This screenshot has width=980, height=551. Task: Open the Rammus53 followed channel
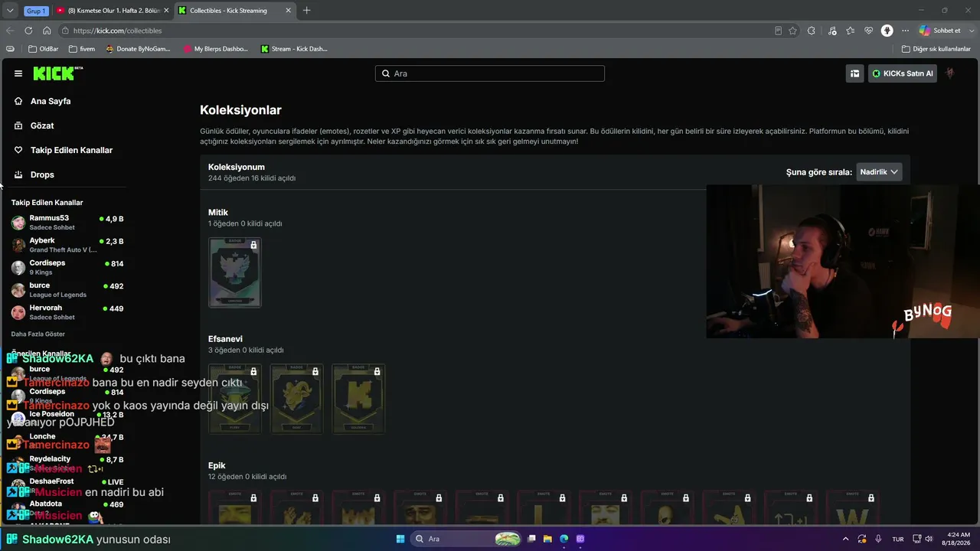(67, 222)
